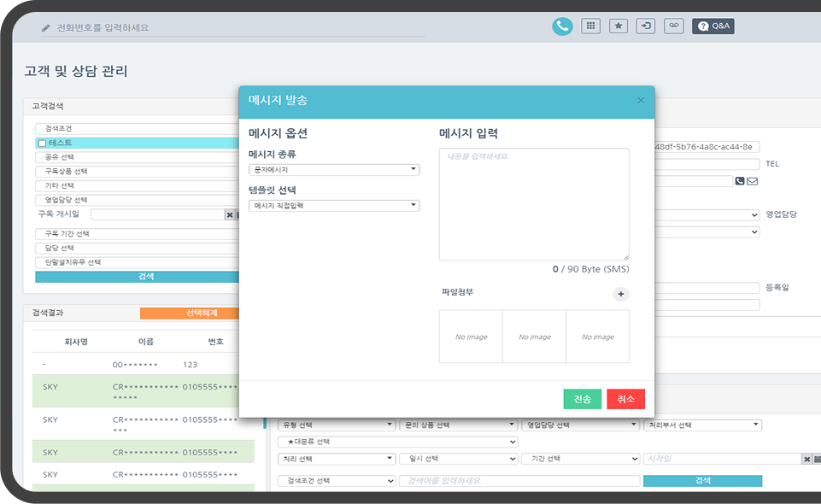Click the round phone call icon
The height and width of the screenshot is (504, 821).
point(562,26)
